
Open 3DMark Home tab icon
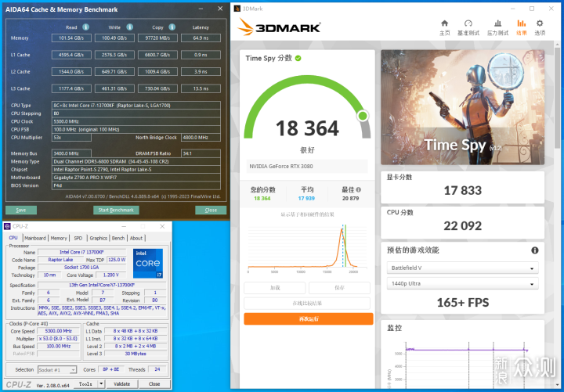[445, 23]
